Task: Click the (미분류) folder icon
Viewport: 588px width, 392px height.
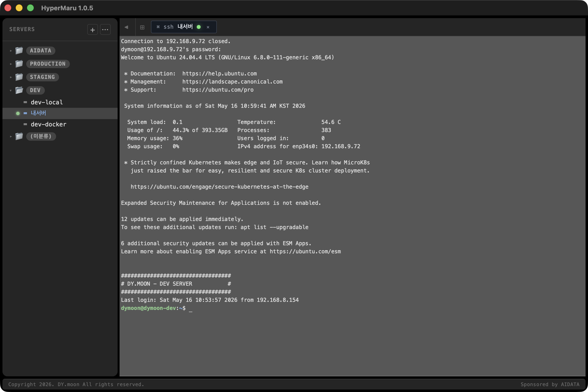Action: [x=19, y=136]
